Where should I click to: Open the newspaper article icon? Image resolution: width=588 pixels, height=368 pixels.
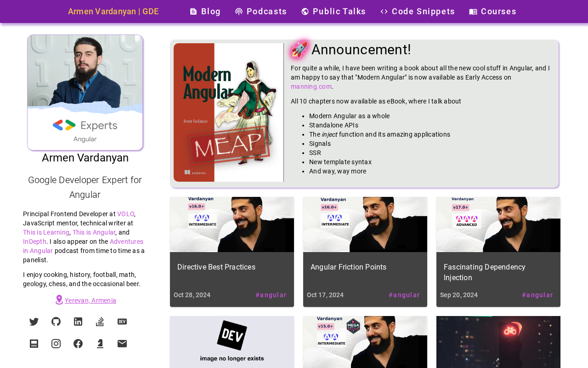pos(34,344)
